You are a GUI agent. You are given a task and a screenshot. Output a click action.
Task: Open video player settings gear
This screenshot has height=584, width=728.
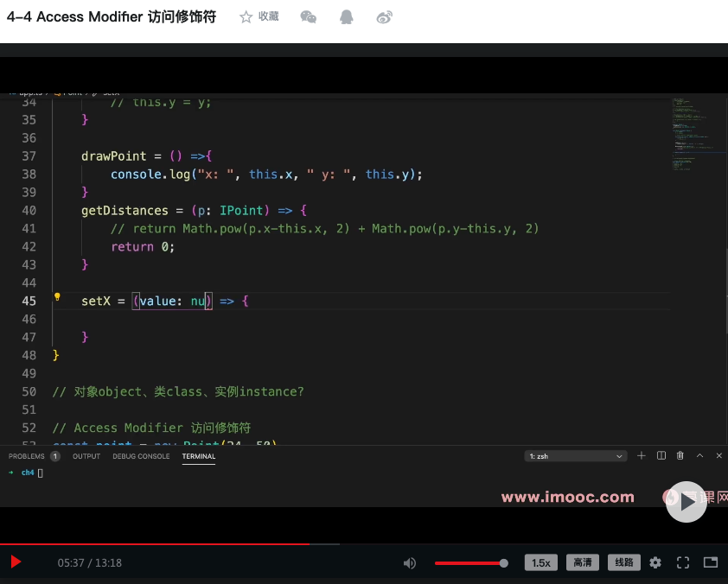tap(655, 562)
